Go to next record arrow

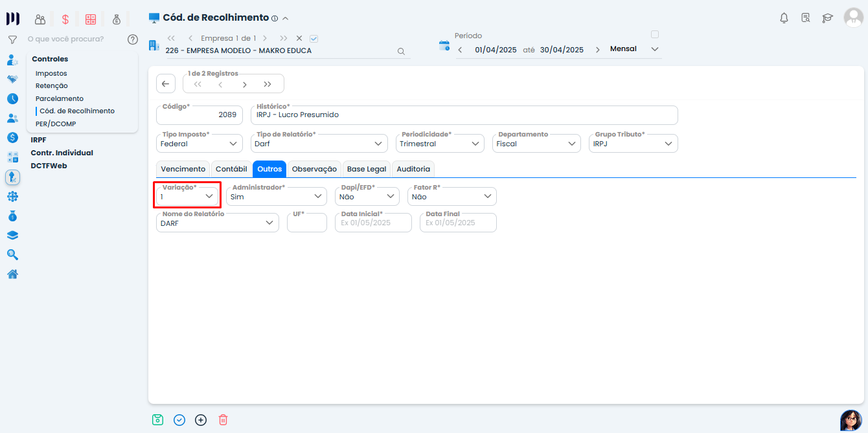[x=244, y=84]
